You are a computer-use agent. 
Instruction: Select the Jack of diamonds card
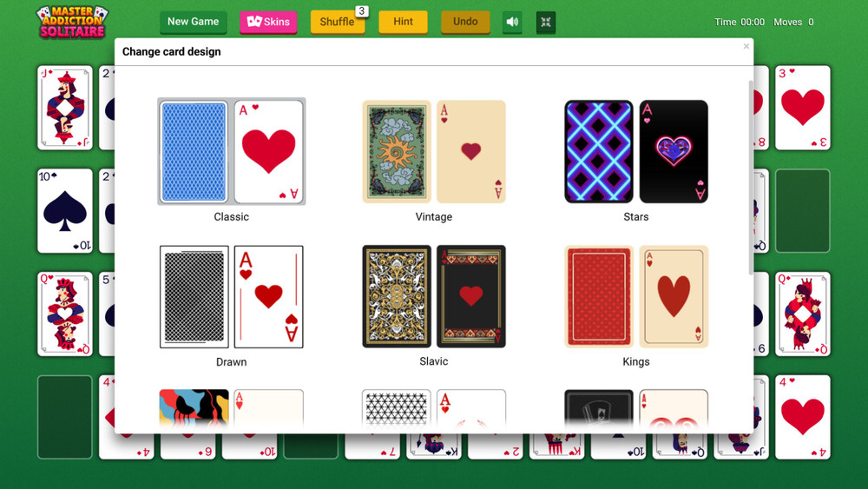65,108
